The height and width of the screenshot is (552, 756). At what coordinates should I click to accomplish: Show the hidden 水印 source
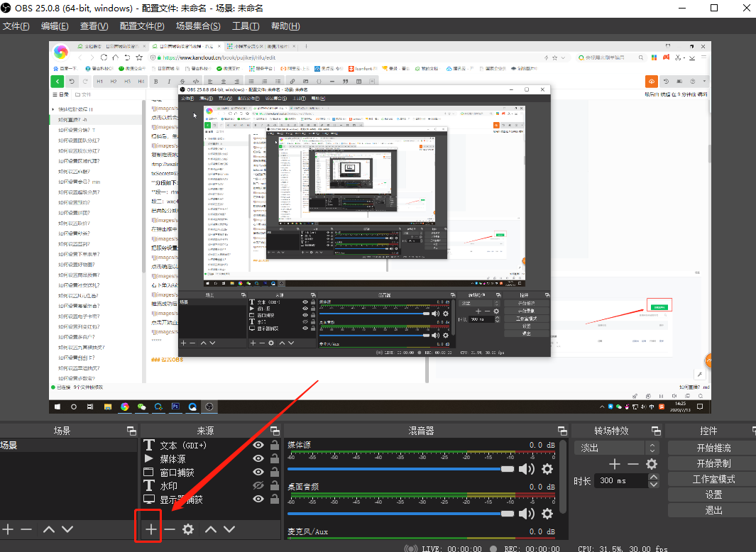258,485
